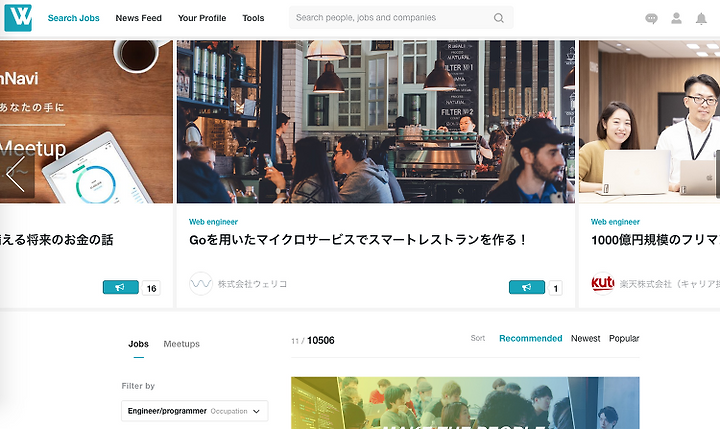Click megaphone support button beside count 1
This screenshot has height=429, width=720.
coord(527,287)
